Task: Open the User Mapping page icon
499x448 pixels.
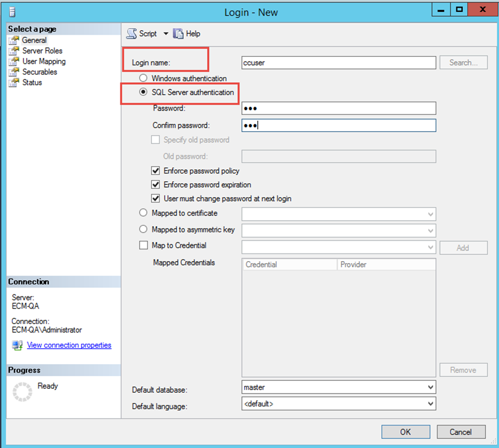Action: 14,61
